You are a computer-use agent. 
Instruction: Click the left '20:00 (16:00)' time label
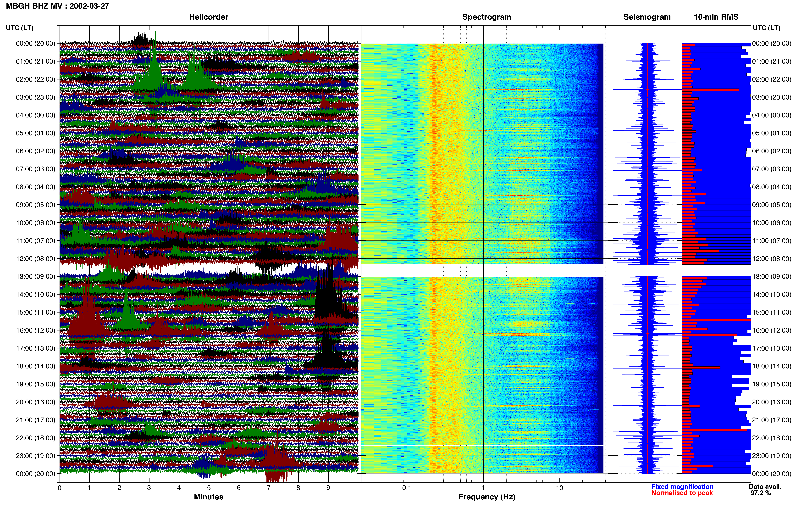pyautogui.click(x=36, y=402)
